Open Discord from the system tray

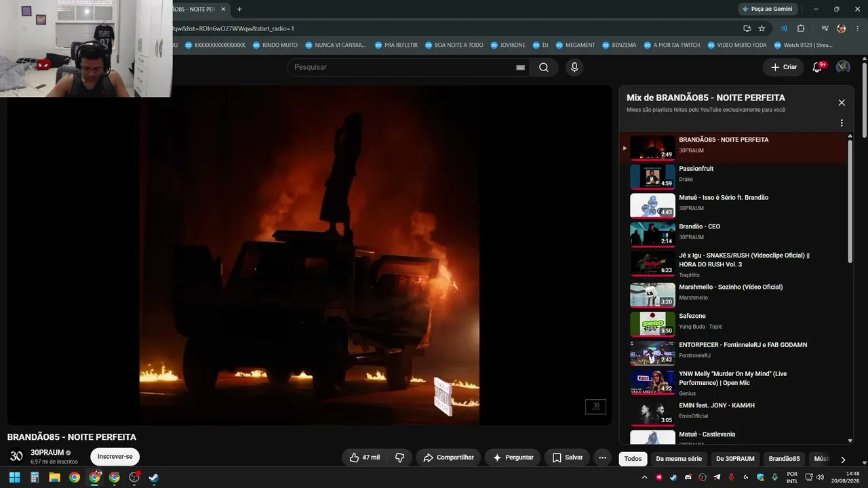coord(688,477)
